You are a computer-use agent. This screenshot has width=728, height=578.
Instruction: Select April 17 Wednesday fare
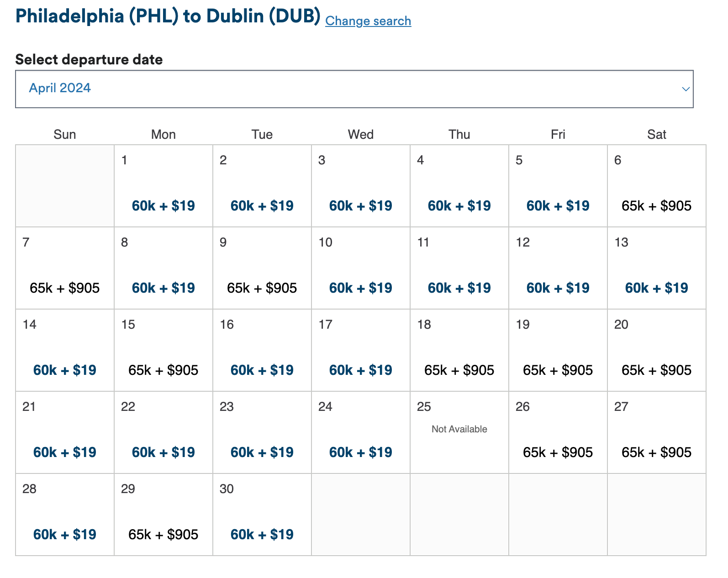360,370
